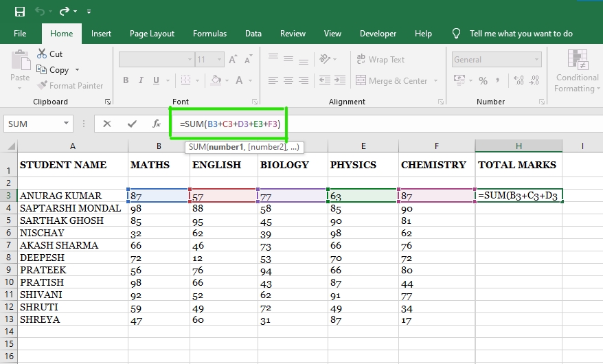The image size is (603, 364).
Task: Confirm formula with the Enter checkmark icon
Action: (x=132, y=124)
